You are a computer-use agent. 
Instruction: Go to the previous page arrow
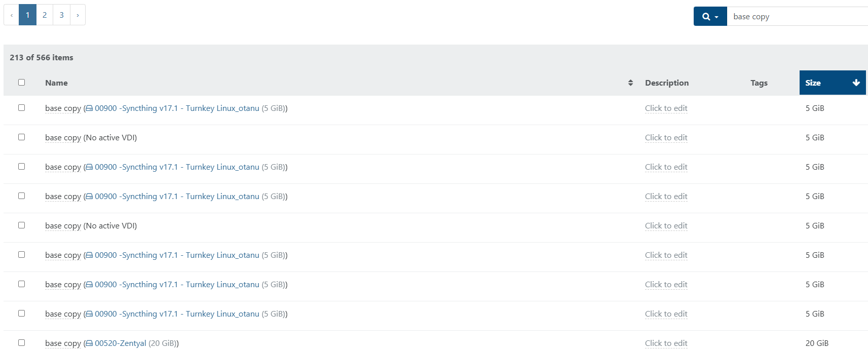[x=12, y=15]
